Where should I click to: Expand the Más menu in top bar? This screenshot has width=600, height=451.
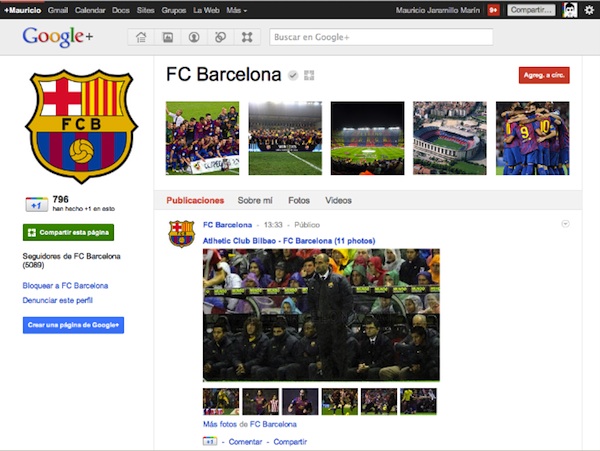coord(236,10)
